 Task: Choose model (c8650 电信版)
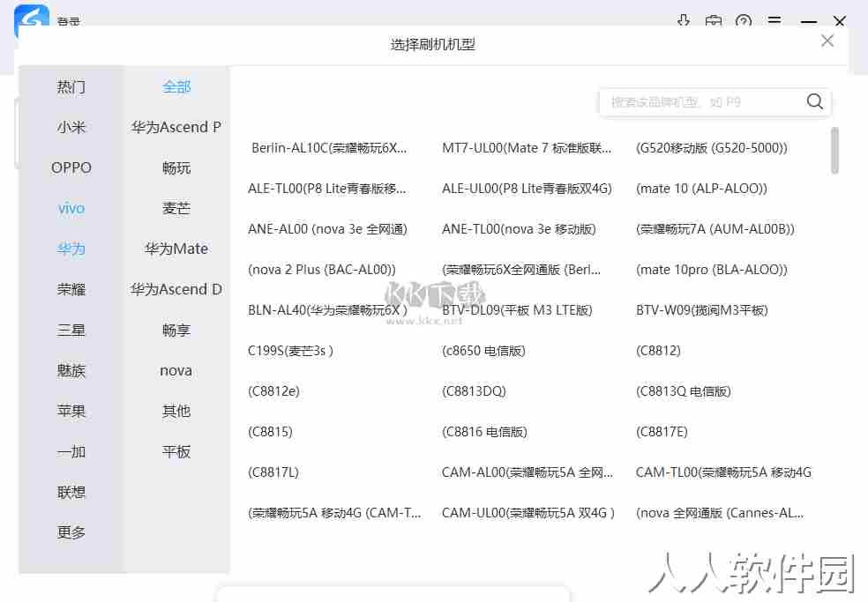(x=483, y=351)
